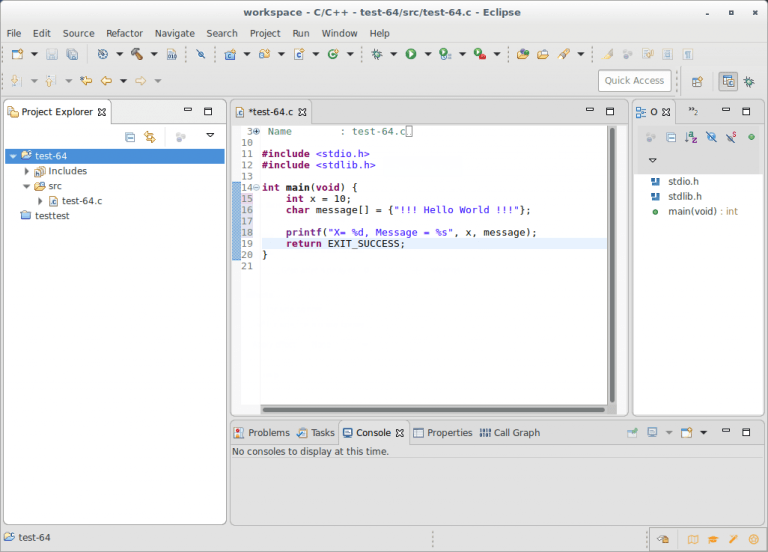768x552 pixels.
Task: Click the New wizard toolbar icon
Action: (18, 54)
